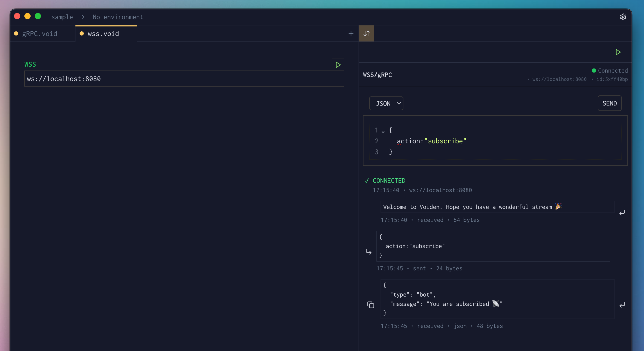The height and width of the screenshot is (351, 644).
Task: Click the green Connected status dot
Action: click(594, 70)
